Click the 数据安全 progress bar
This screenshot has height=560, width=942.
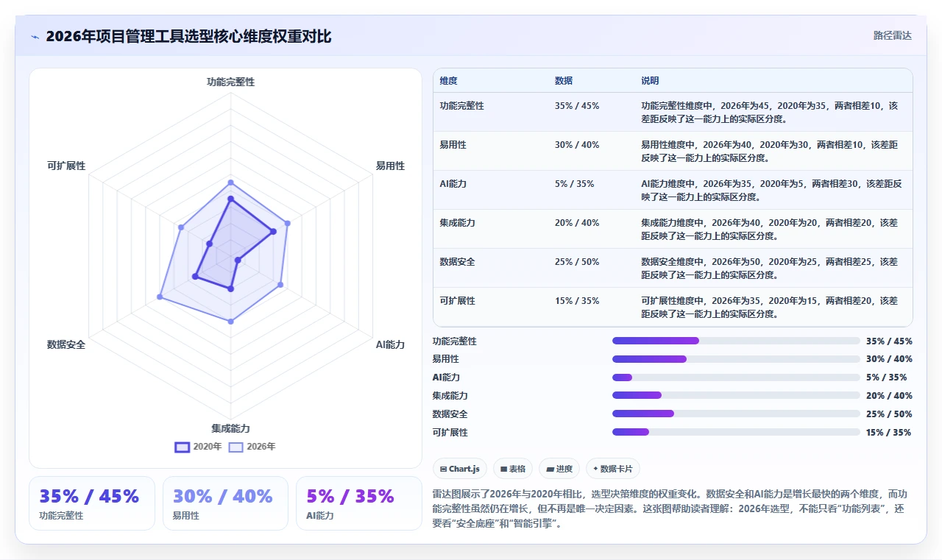[736, 414]
